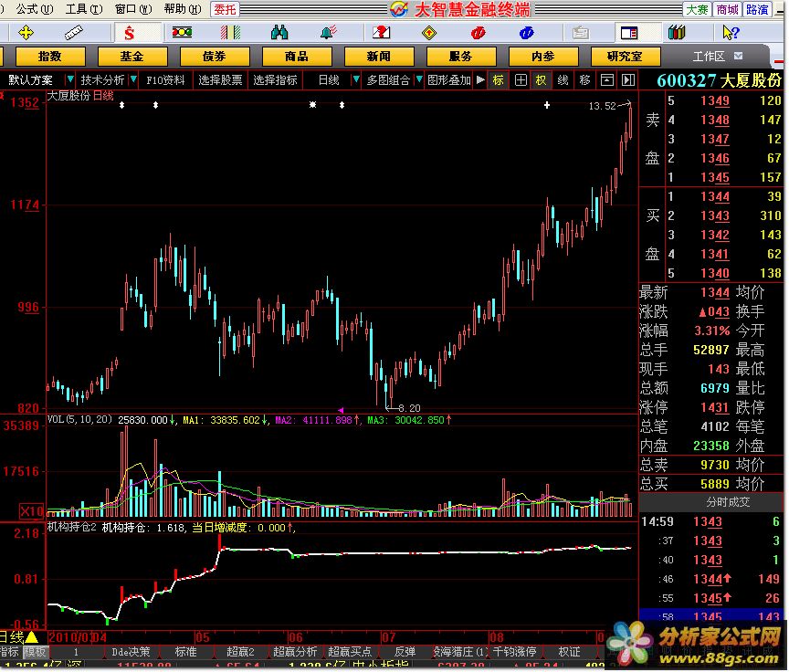Click the 商城 store link

tap(727, 9)
